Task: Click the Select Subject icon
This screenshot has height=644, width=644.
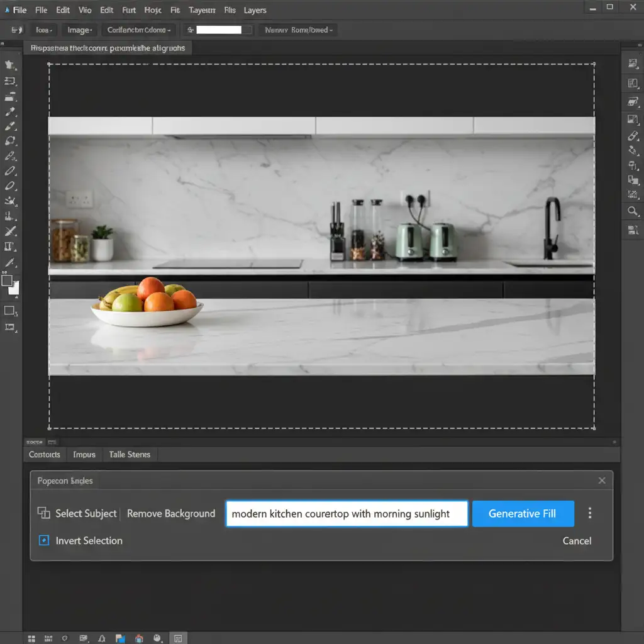Action: coord(44,513)
